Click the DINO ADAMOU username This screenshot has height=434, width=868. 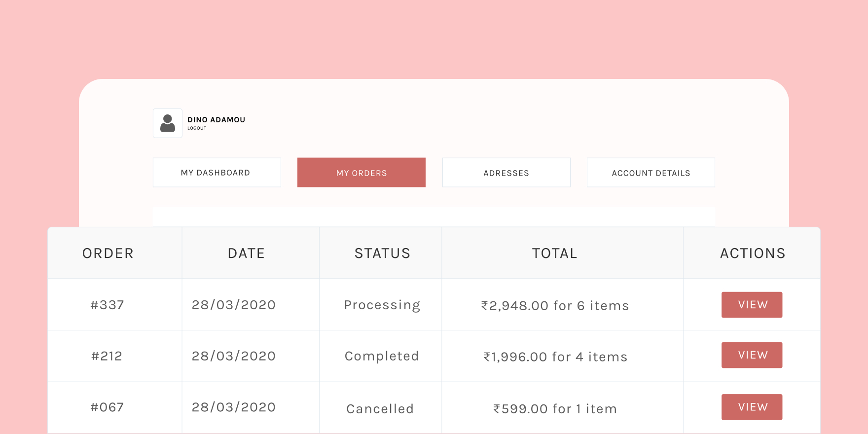pyautogui.click(x=216, y=120)
